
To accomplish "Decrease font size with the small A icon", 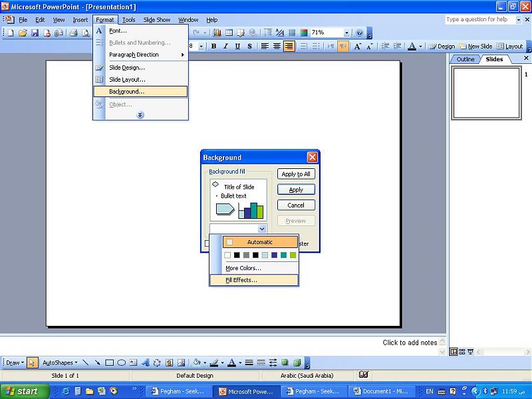I will tap(370, 46).
